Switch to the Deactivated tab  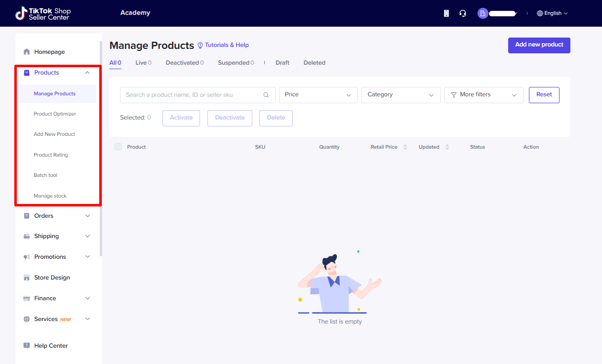pos(182,62)
